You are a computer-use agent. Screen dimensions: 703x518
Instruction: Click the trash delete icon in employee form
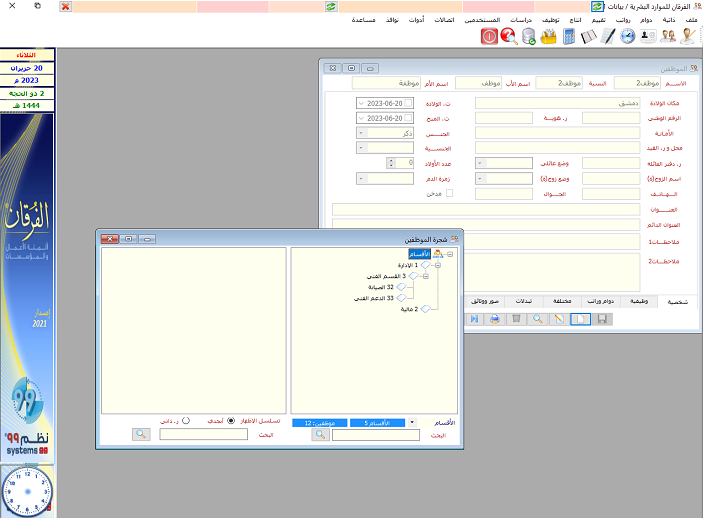tap(516, 319)
